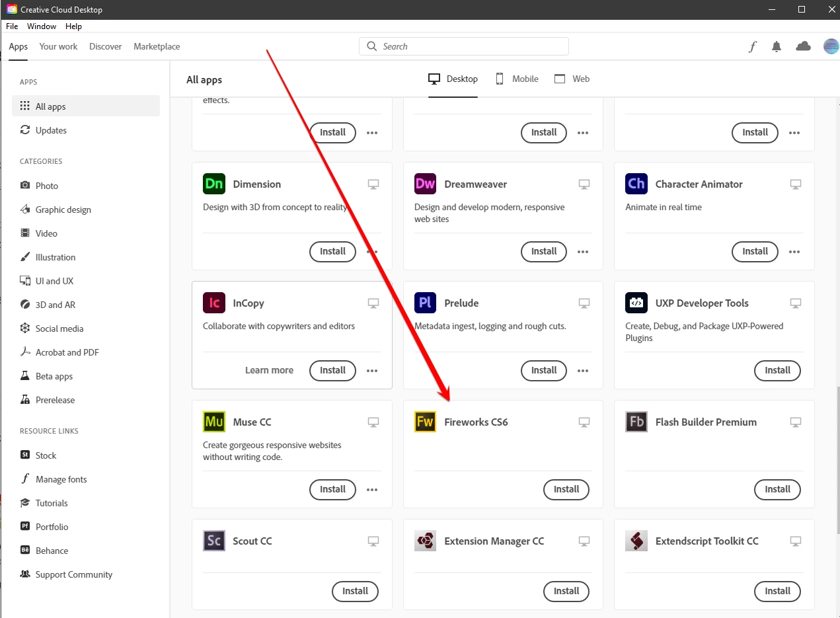
Task: Install Flash Builder Premium
Action: pyautogui.click(x=777, y=489)
